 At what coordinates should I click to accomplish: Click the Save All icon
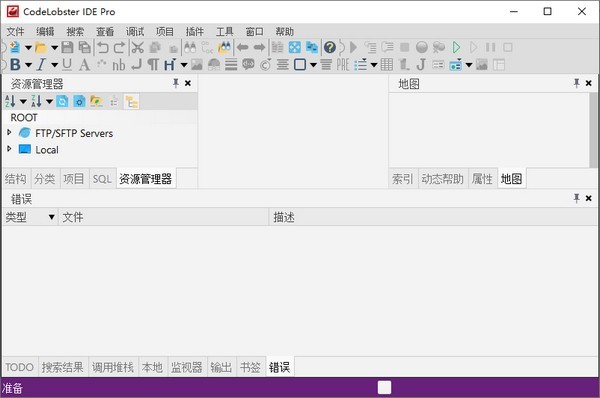[85, 47]
